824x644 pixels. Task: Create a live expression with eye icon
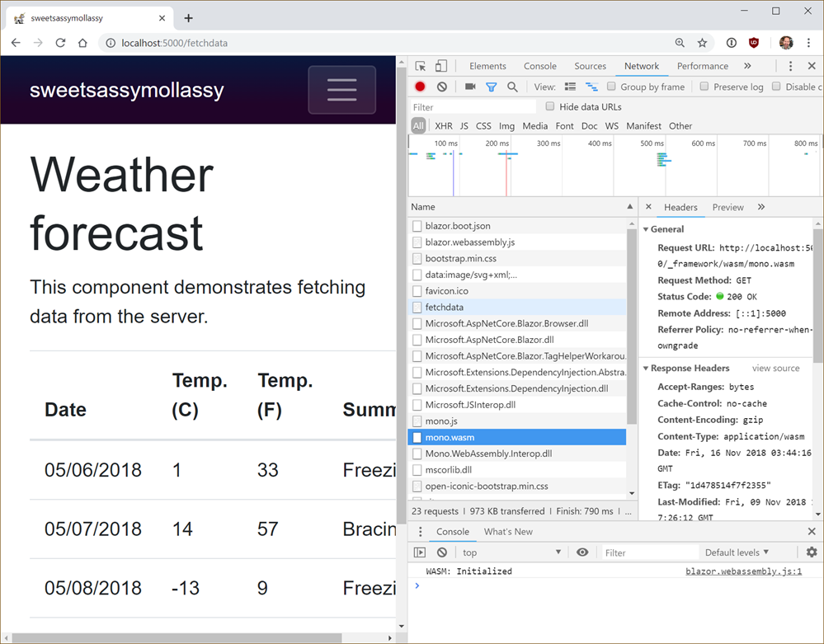pos(582,552)
